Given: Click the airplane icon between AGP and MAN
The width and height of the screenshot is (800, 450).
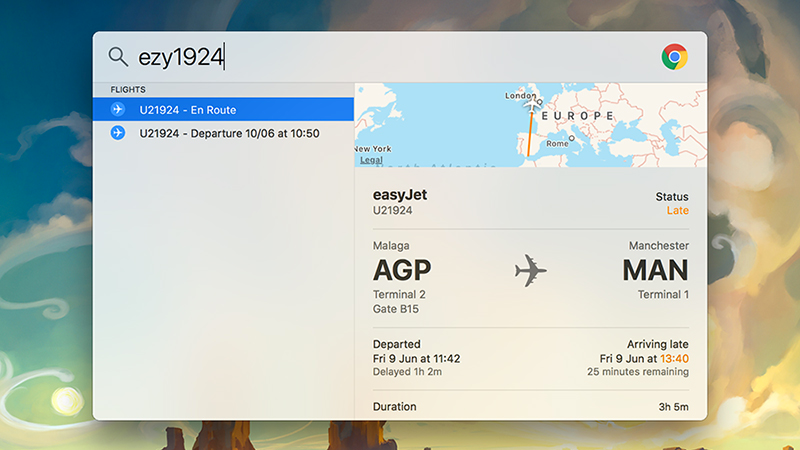Looking at the screenshot, I should tap(531, 271).
